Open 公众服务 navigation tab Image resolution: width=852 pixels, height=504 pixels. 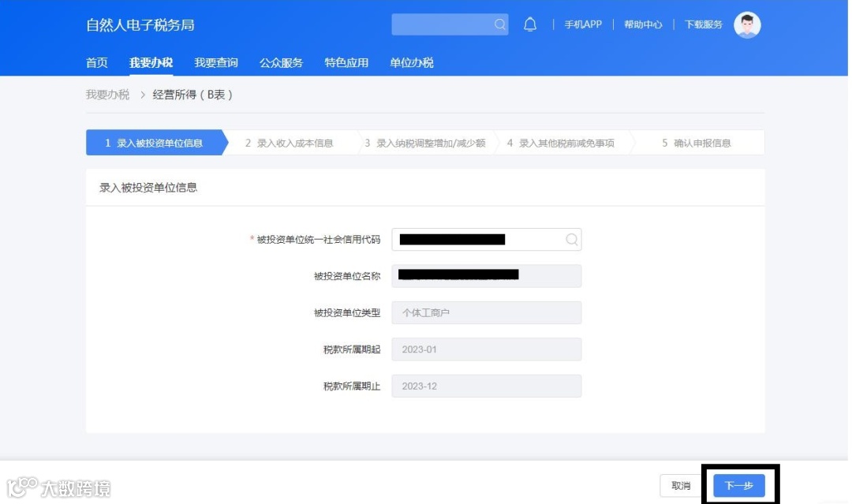click(281, 62)
